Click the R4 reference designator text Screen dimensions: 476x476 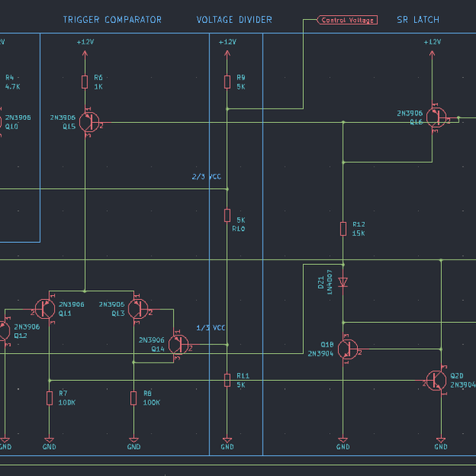tap(10, 78)
